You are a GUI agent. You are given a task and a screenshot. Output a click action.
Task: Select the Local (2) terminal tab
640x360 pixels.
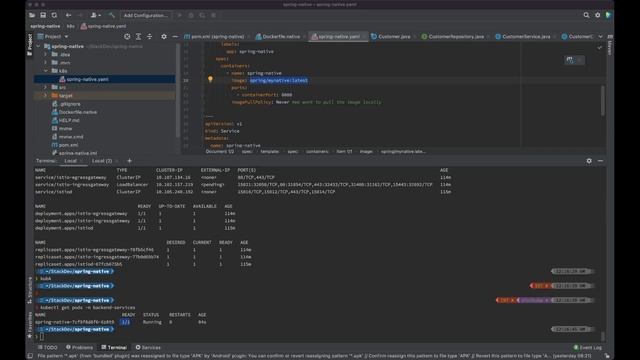click(102, 161)
